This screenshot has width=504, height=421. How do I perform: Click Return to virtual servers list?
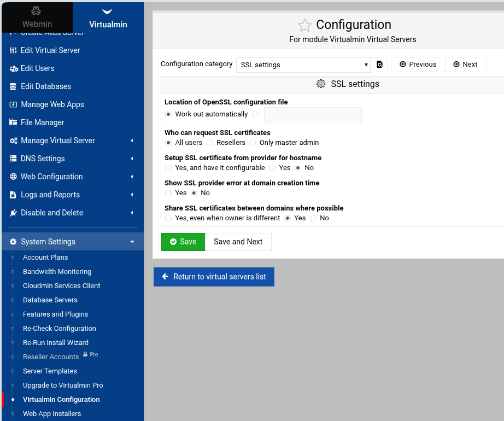pyautogui.click(x=214, y=277)
